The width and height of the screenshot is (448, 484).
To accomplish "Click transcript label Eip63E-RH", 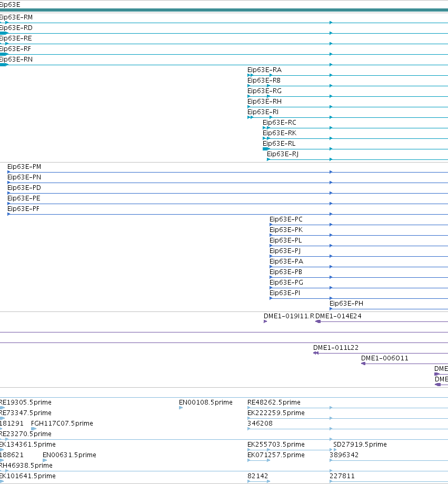I will click(x=264, y=101).
